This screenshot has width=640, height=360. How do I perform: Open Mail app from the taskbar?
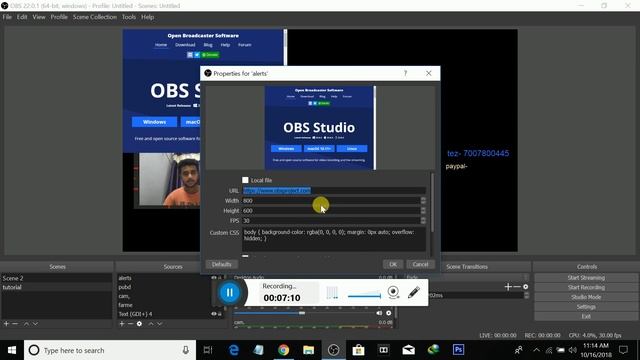(408, 350)
